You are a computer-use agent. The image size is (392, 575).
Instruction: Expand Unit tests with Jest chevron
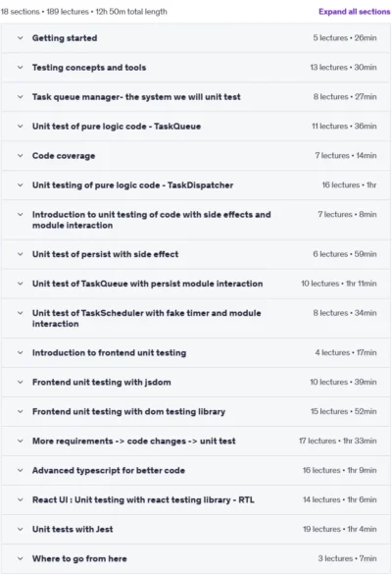[21, 529]
